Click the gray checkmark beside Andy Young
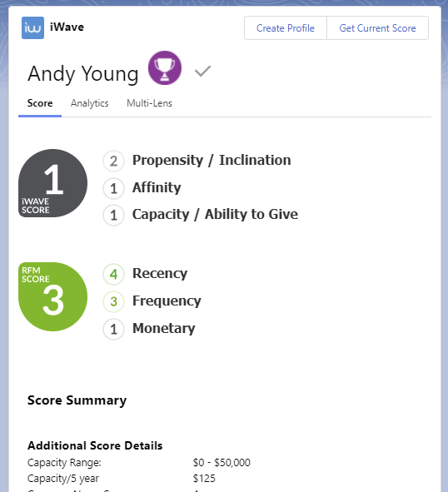This screenshot has width=448, height=492. point(203,72)
